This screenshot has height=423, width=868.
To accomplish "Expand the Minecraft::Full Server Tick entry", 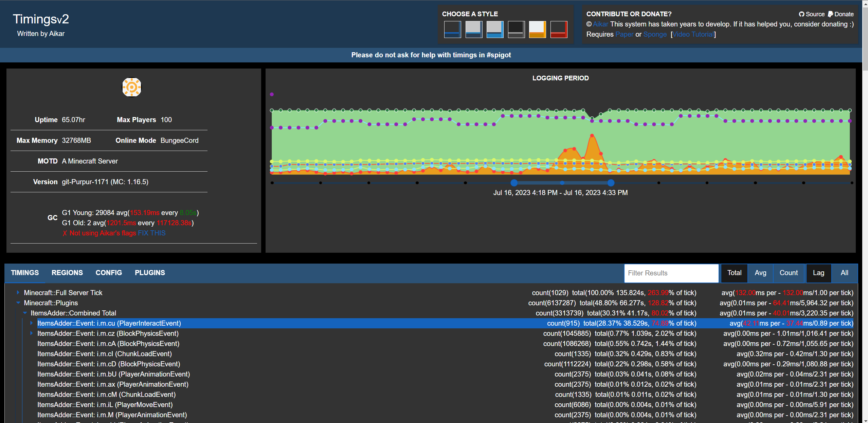I will pos(17,292).
